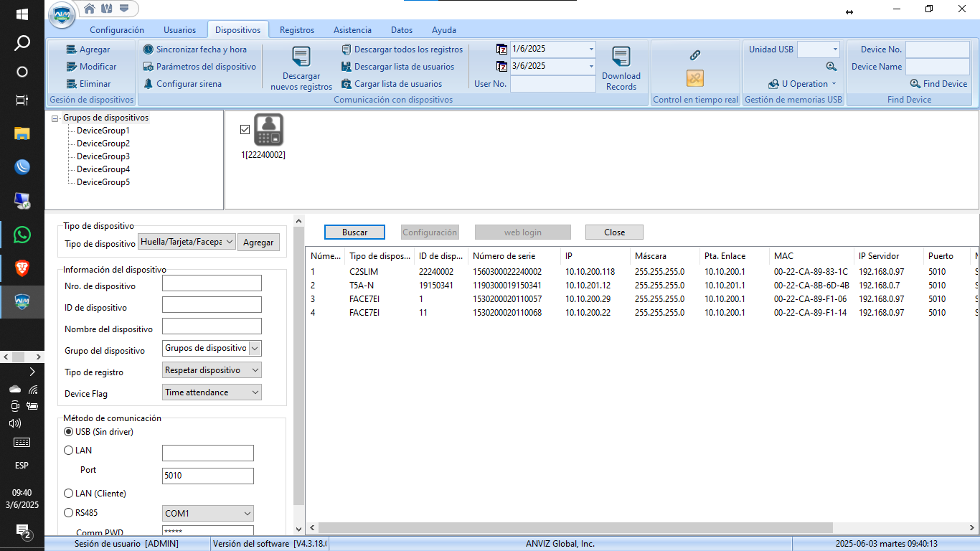Open Tipo de registro dropdown
This screenshot has width=980, height=551.
tap(212, 370)
